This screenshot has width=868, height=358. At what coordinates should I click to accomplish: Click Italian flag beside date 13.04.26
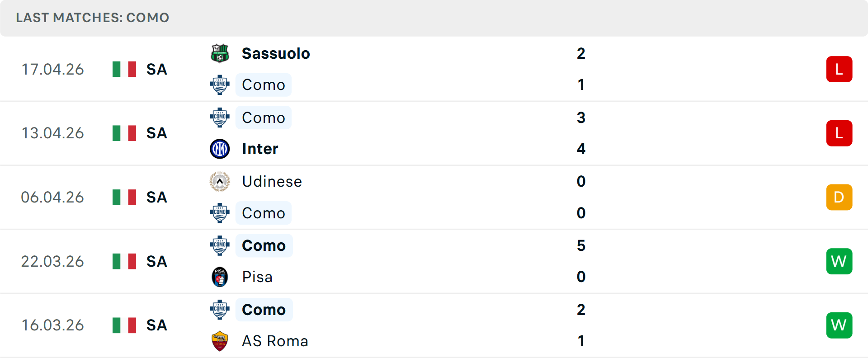click(124, 133)
